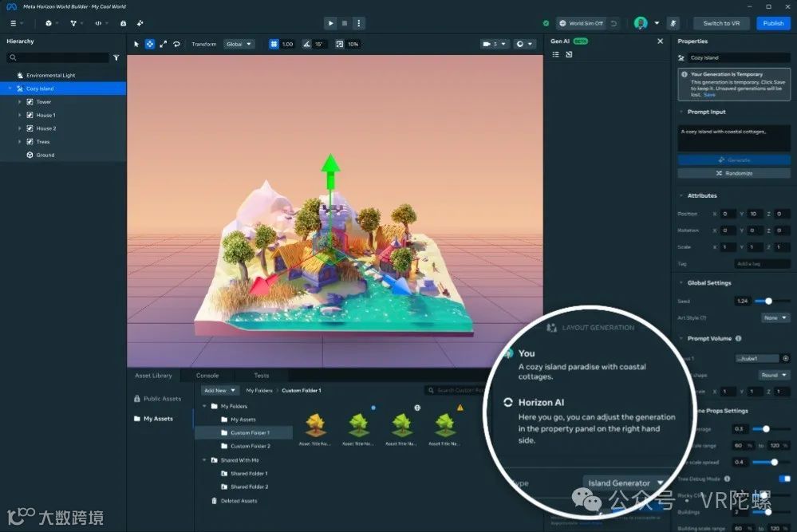The image size is (797, 532).
Task: Collapse the Cozy Island tree node
Action: [10, 89]
